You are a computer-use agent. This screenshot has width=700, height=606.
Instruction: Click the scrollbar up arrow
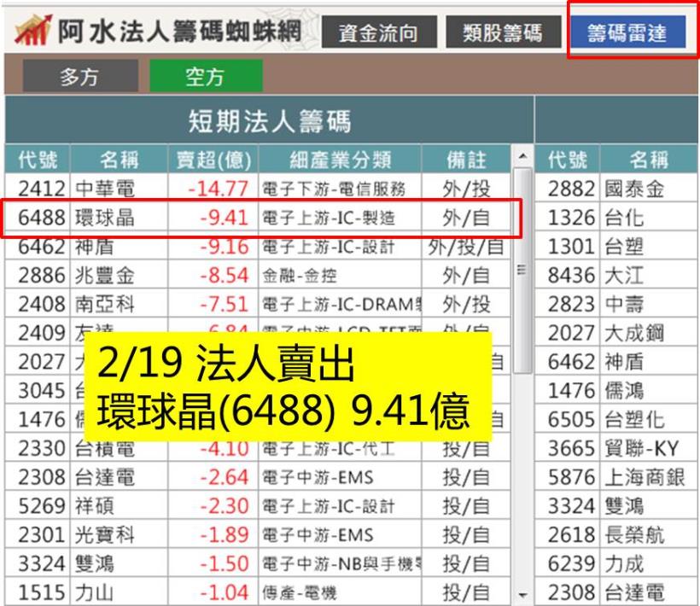[x=522, y=156]
